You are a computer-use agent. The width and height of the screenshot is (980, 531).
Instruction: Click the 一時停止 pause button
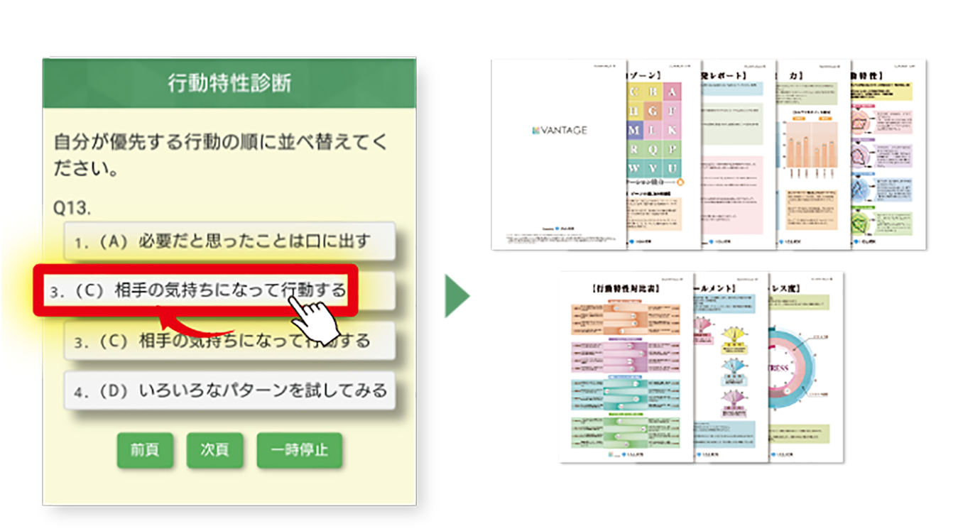coord(299,450)
